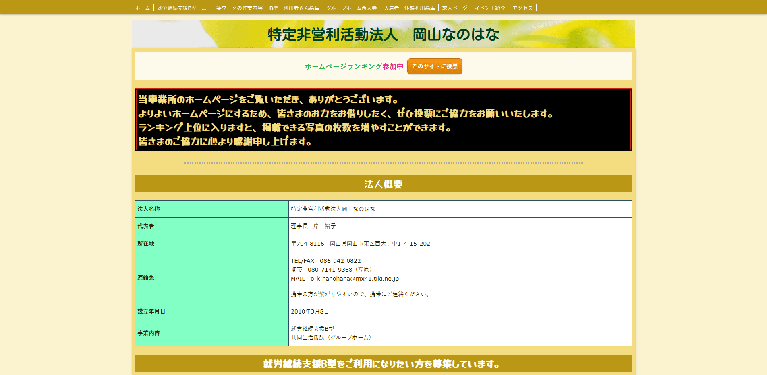This screenshot has width=767, height=375.
Task: Open the イベント紹介 navigation item
Action: click(490, 8)
